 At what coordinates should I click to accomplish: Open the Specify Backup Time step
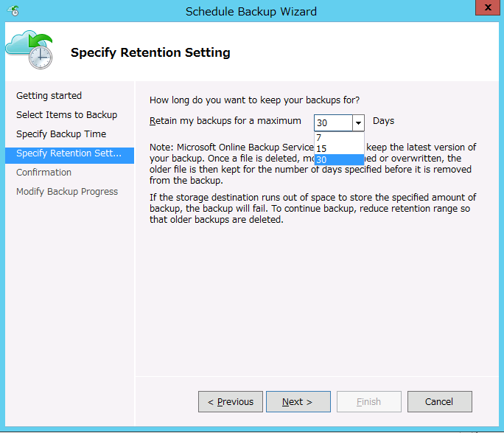coord(61,134)
